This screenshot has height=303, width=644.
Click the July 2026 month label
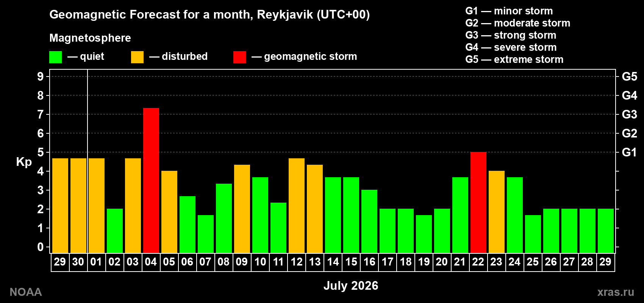(x=351, y=286)
